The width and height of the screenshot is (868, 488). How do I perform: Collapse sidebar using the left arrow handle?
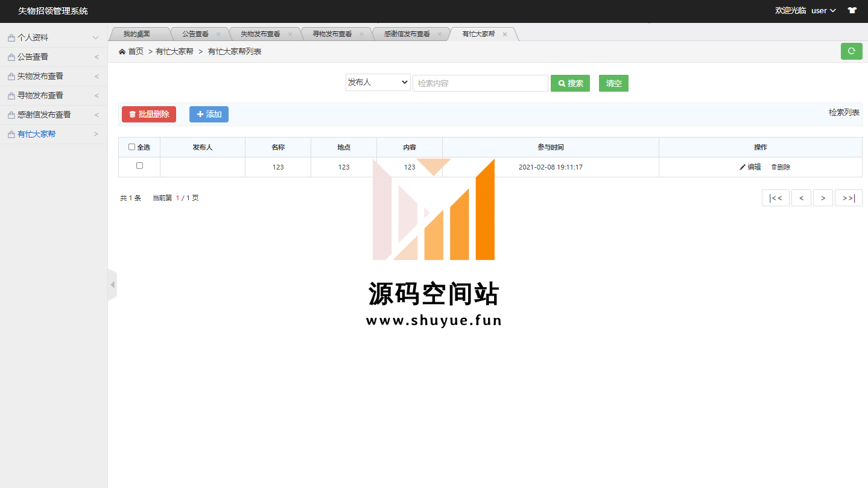(x=112, y=285)
